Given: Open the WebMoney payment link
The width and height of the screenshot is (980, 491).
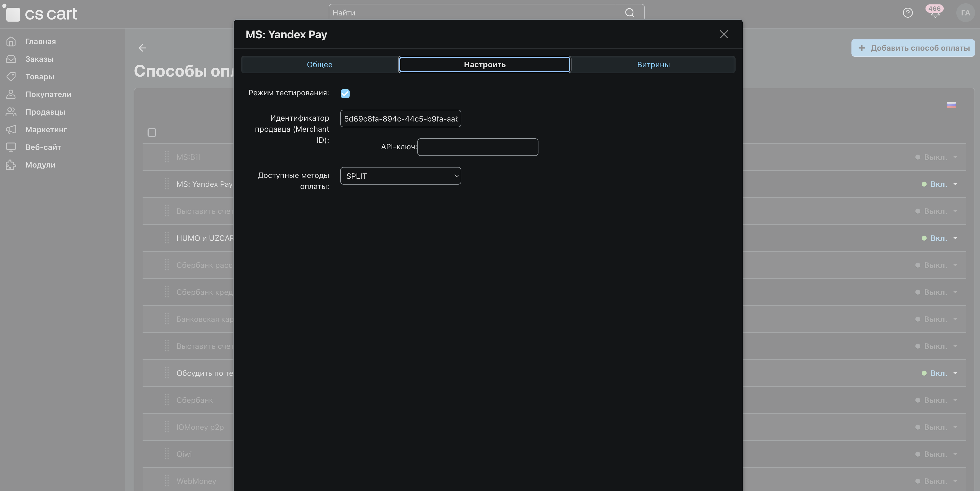Looking at the screenshot, I should [196, 481].
